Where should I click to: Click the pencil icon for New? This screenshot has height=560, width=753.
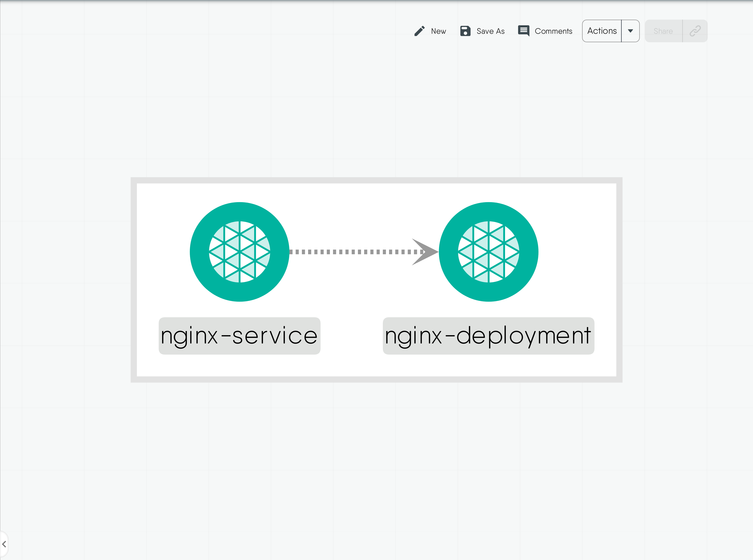419,31
